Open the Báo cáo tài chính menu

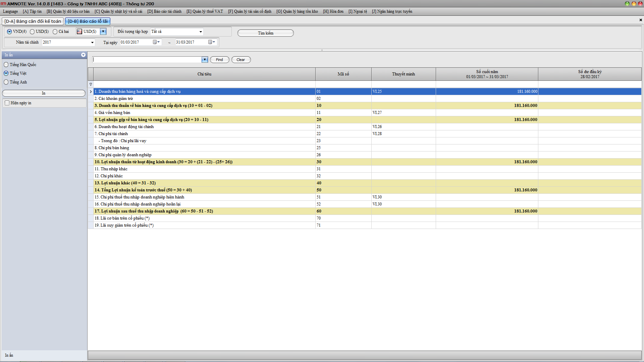coord(164,11)
